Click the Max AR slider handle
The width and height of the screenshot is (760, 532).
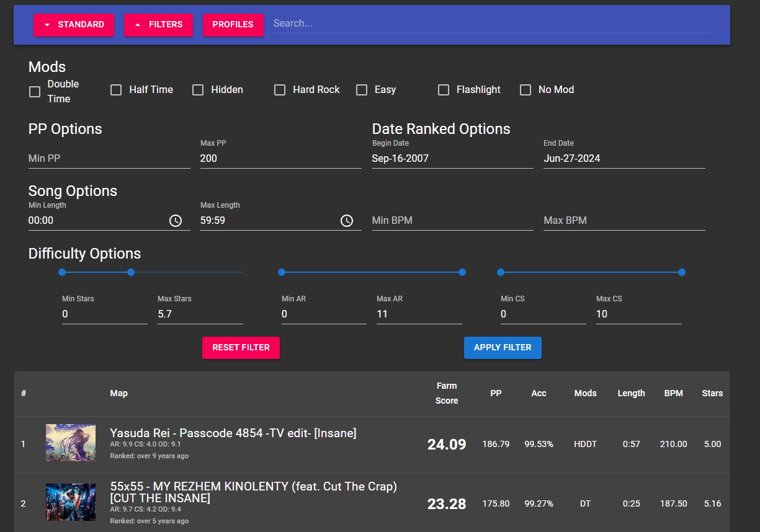tap(462, 272)
